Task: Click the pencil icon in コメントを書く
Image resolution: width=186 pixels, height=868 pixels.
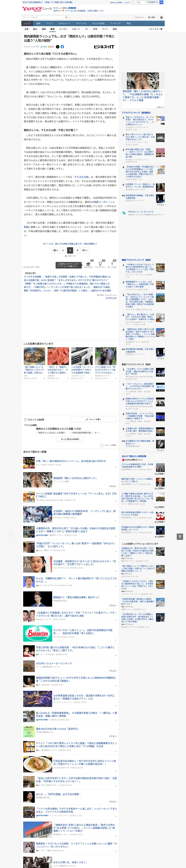Action: (x=87, y=420)
